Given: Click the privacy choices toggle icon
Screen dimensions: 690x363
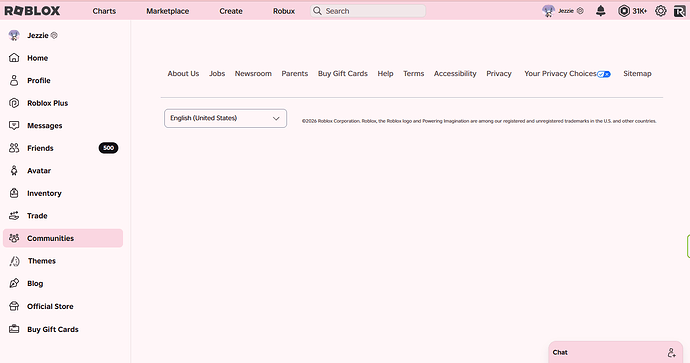Looking at the screenshot, I should (x=604, y=74).
